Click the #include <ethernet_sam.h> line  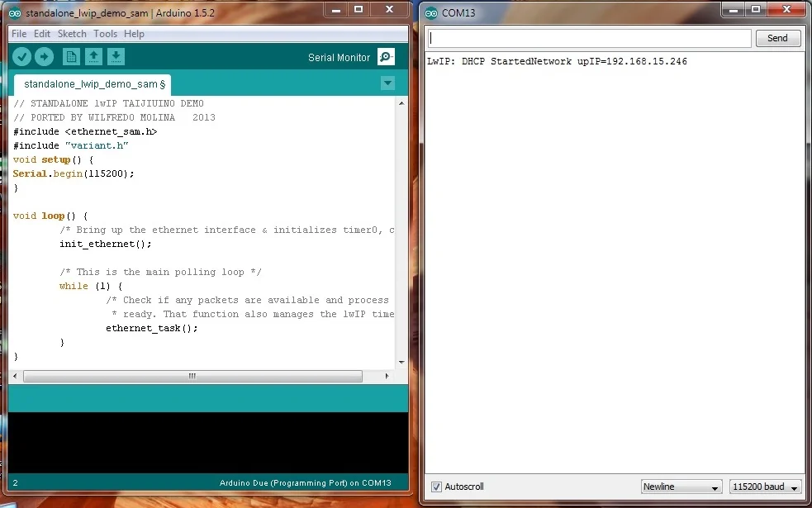[x=85, y=131]
